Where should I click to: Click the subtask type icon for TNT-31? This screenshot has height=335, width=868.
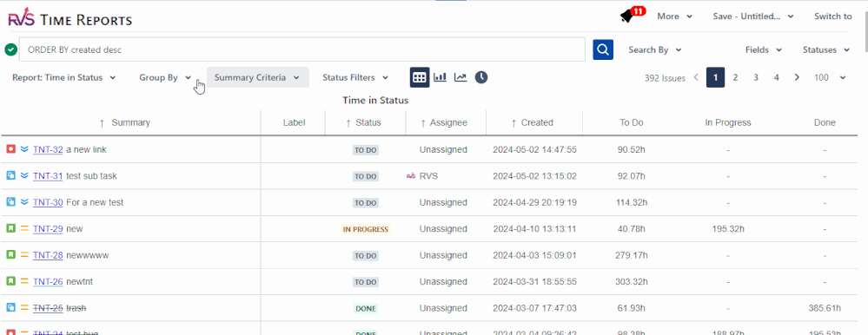pyautogui.click(x=10, y=176)
